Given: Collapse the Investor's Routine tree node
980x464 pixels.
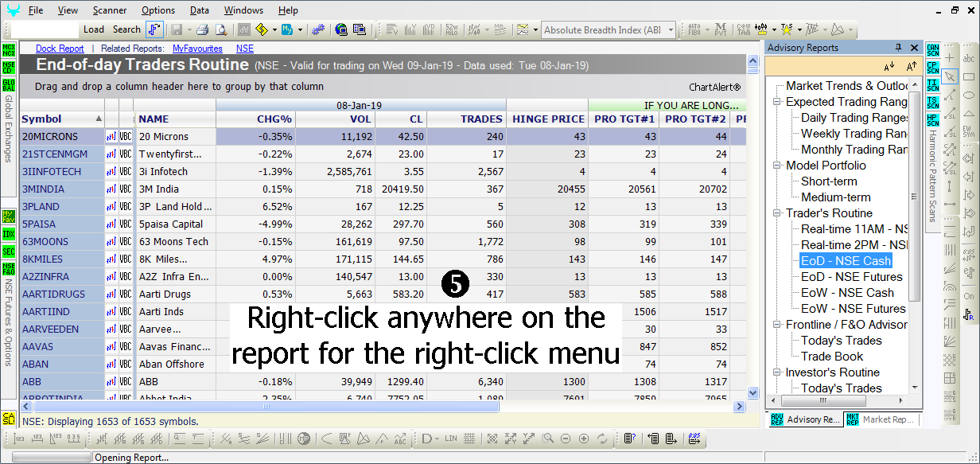Looking at the screenshot, I should 776,372.
